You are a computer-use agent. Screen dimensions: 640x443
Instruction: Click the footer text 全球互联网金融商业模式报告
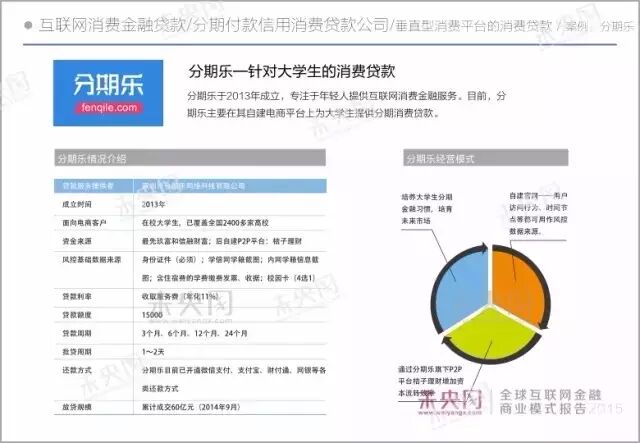point(551,402)
